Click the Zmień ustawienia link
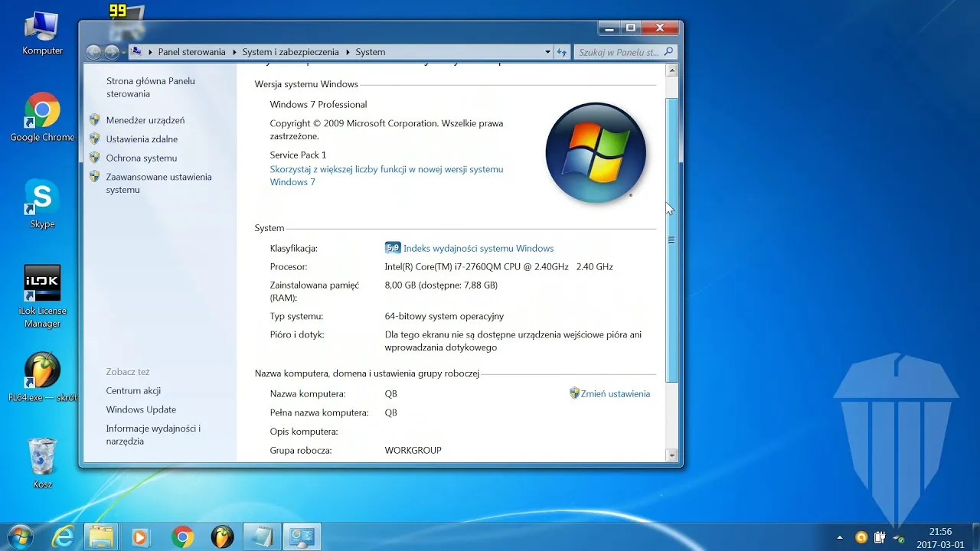This screenshot has width=980, height=551. (x=617, y=393)
